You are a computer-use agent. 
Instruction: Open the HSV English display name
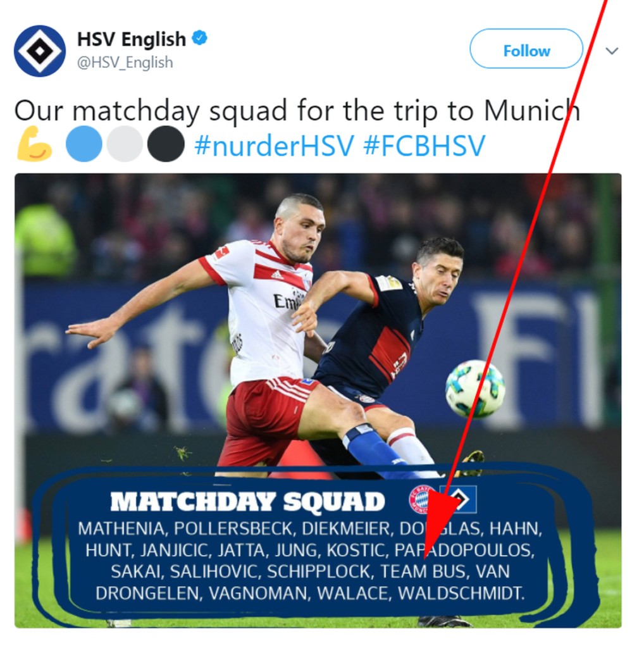(x=132, y=39)
